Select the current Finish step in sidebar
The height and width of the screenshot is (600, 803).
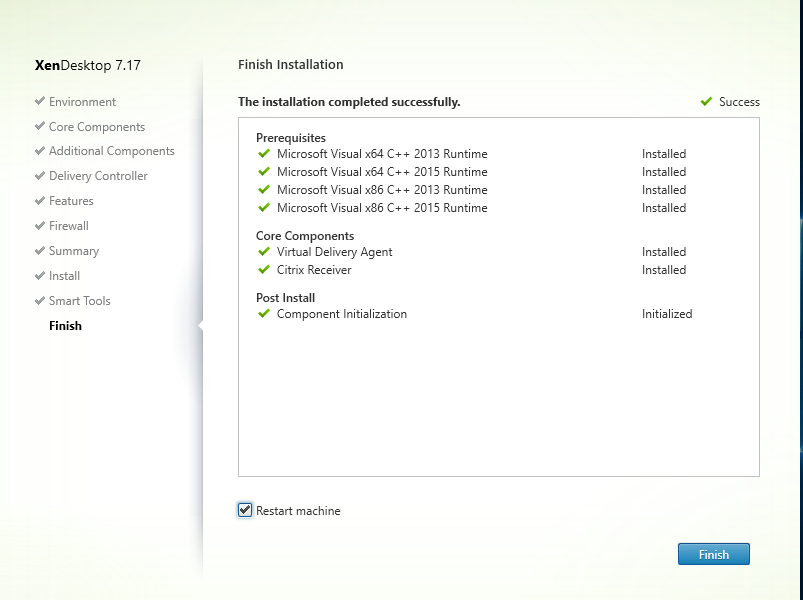[x=65, y=326]
